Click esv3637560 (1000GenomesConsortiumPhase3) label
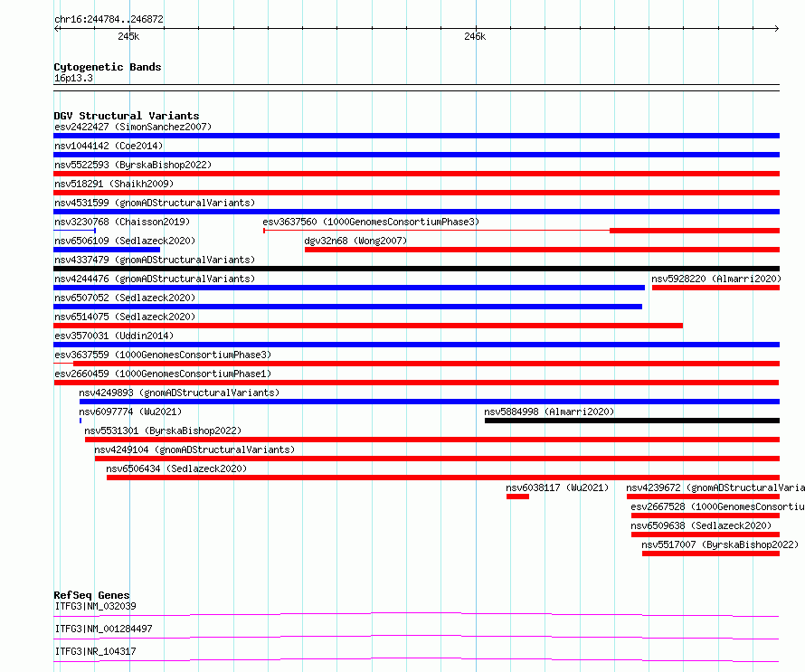 pyautogui.click(x=371, y=222)
